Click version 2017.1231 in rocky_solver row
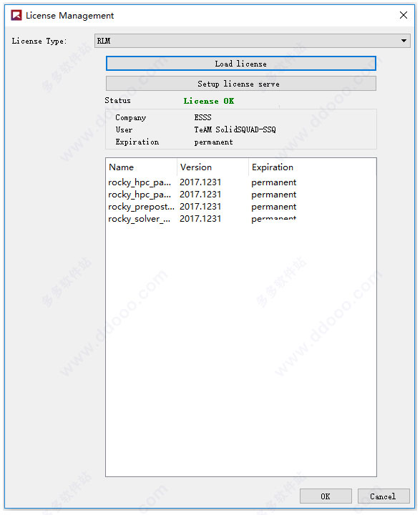This screenshot has width=420, height=515. pyautogui.click(x=200, y=219)
